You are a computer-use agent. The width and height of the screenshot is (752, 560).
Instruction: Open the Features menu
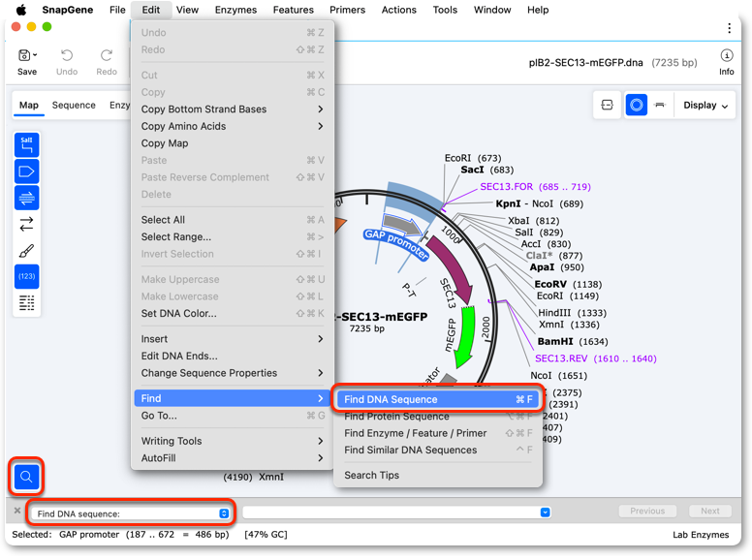(x=293, y=10)
